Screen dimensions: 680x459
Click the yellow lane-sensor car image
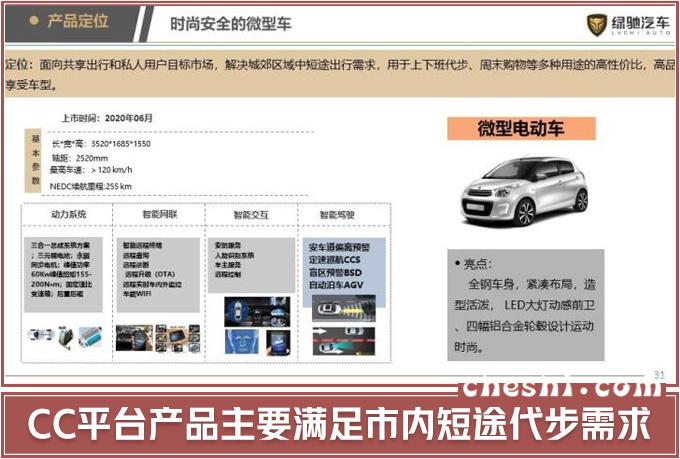click(x=343, y=308)
